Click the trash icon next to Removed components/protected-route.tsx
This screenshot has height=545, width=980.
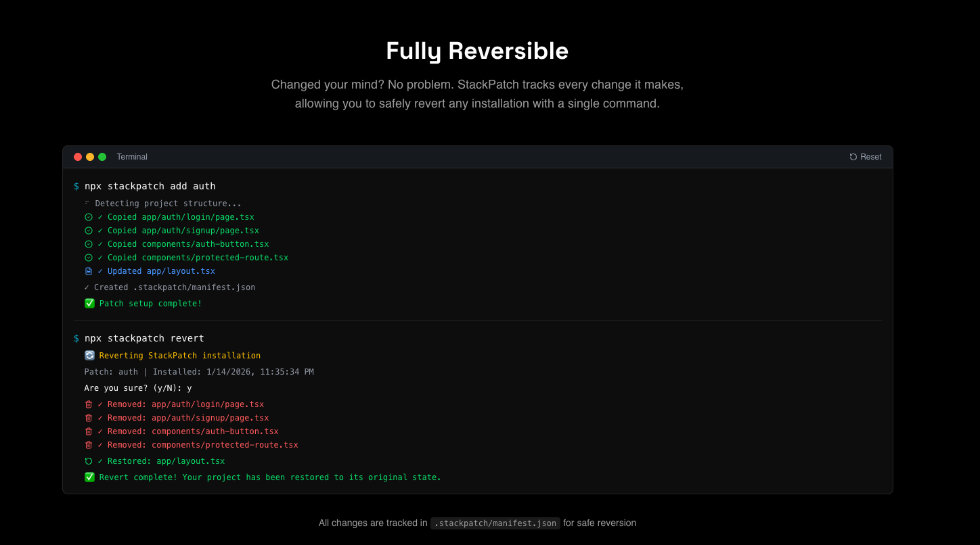click(89, 444)
